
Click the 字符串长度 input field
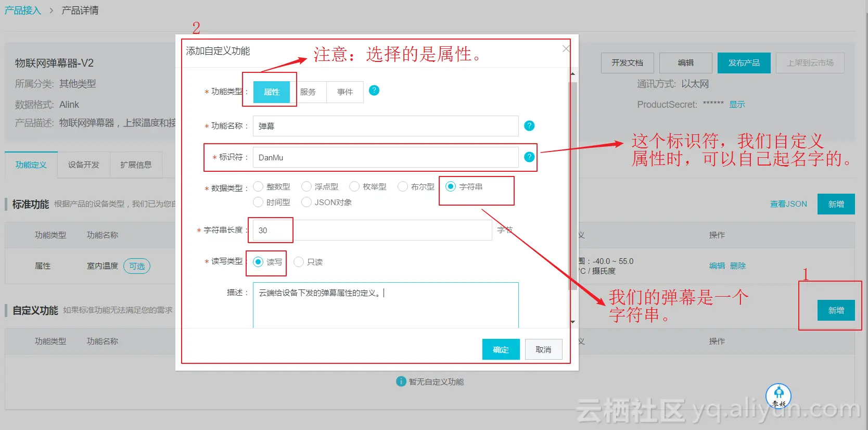[372, 230]
